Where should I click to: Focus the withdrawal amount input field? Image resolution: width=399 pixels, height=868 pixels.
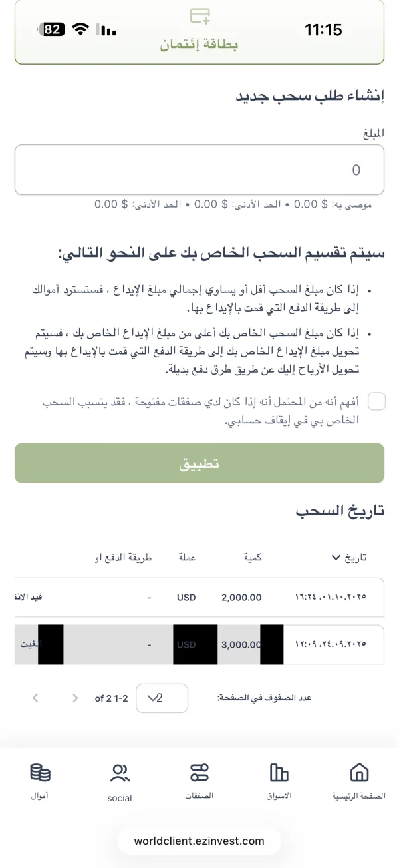[199, 170]
